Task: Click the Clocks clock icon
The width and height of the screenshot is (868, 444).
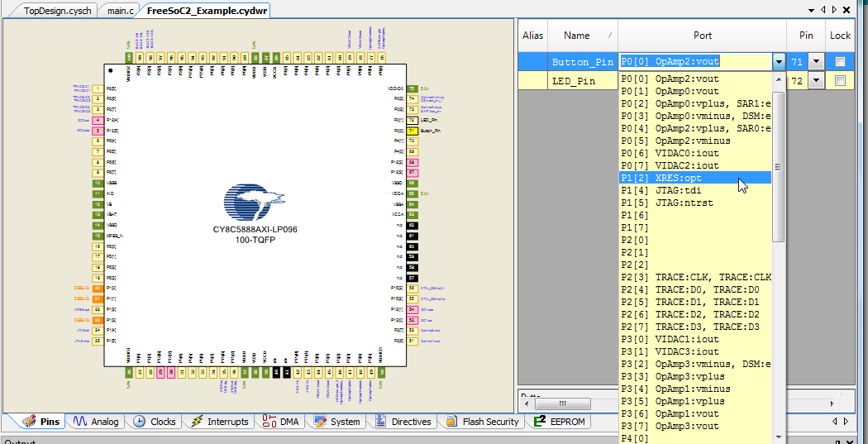Action: (x=140, y=422)
